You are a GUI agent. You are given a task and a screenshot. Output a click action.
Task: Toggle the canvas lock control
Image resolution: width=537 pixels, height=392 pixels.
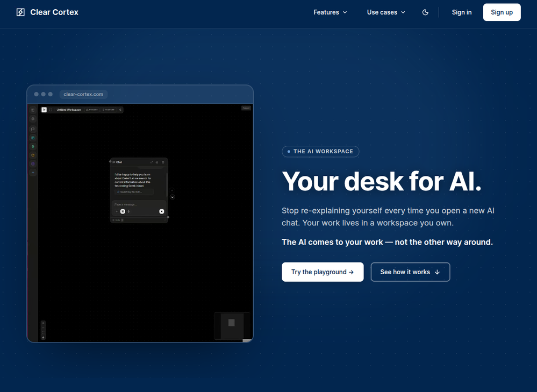click(43, 338)
